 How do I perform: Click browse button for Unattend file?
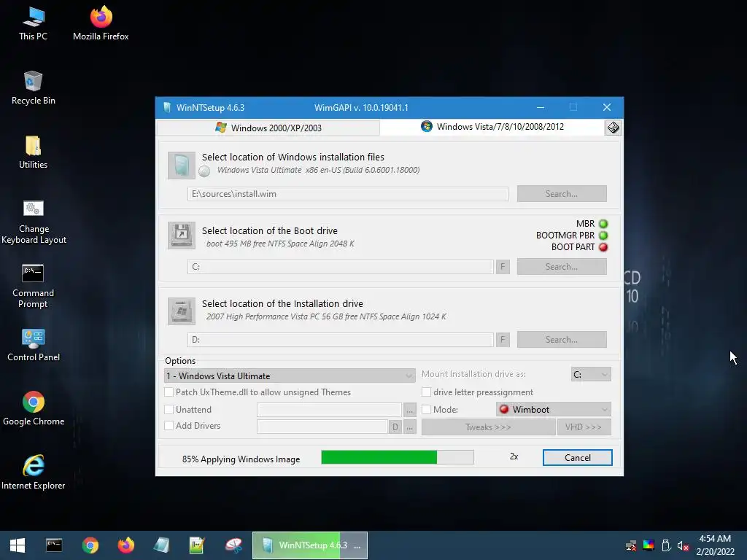tap(410, 410)
